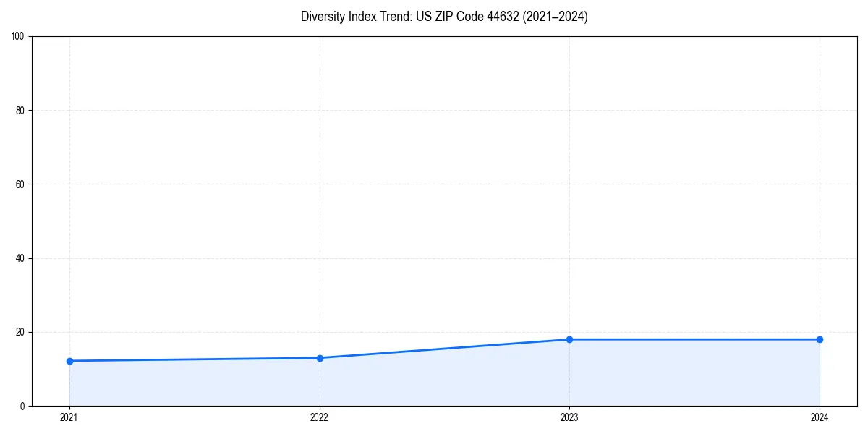Image resolution: width=868 pixels, height=434 pixels.
Task: Click the 2024 x-axis label
Action: 820,417
